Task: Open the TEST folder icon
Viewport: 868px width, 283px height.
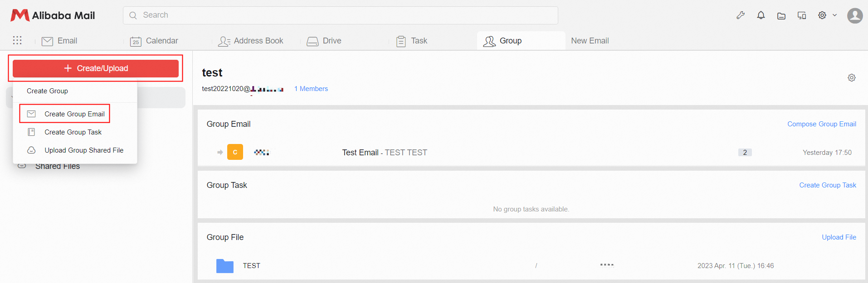Action: (225, 266)
